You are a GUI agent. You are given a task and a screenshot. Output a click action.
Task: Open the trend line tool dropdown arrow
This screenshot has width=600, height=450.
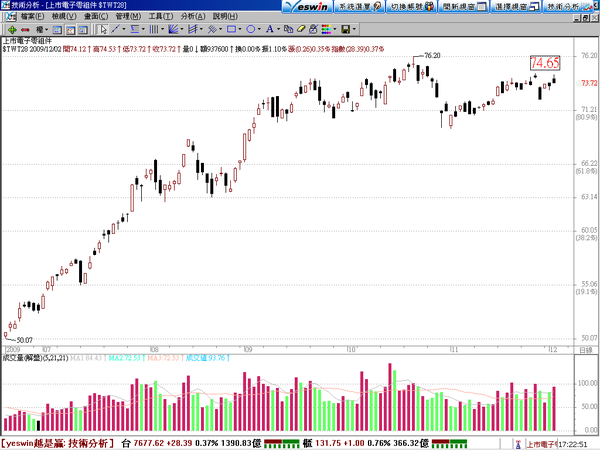tap(124, 29)
